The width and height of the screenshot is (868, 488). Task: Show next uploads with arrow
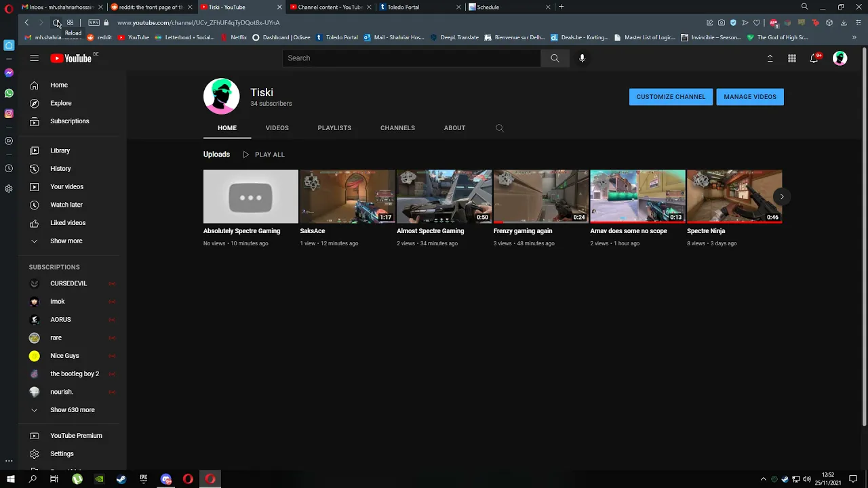coord(781,197)
